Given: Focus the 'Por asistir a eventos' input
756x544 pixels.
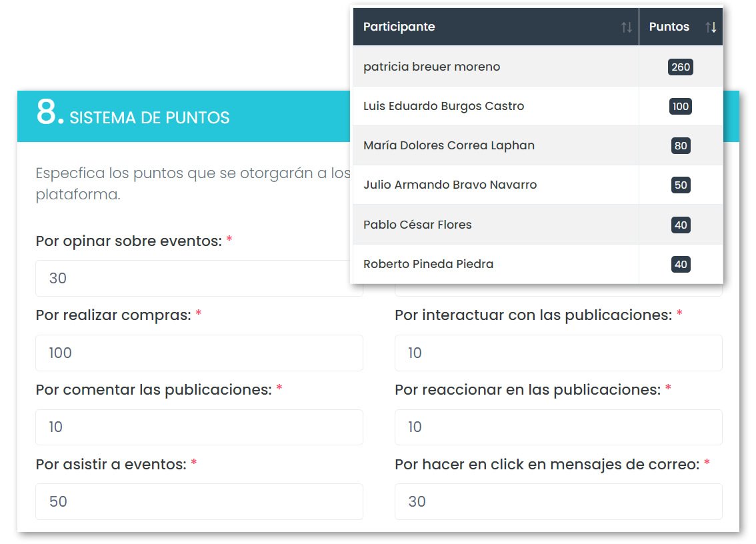Looking at the screenshot, I should (x=199, y=501).
